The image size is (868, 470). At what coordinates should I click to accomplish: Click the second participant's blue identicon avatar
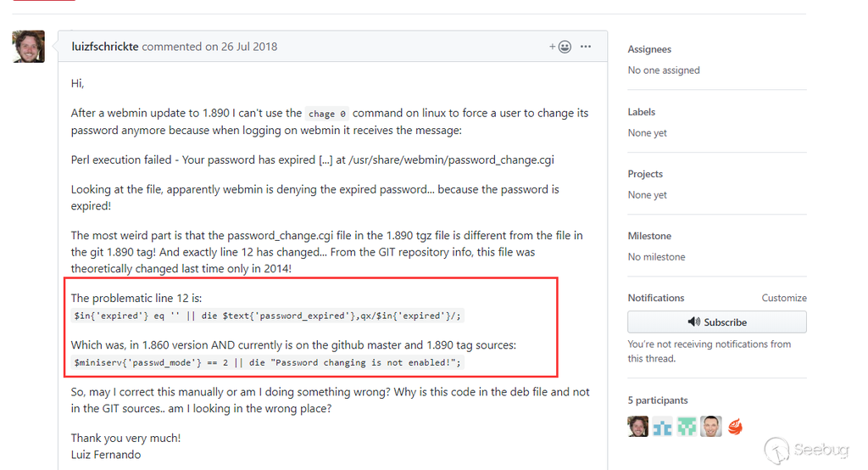pyautogui.click(x=662, y=427)
